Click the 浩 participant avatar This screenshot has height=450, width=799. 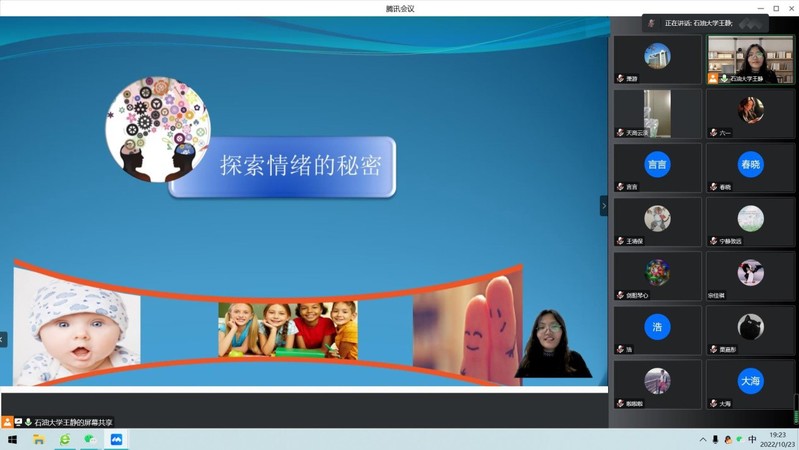coord(657,327)
